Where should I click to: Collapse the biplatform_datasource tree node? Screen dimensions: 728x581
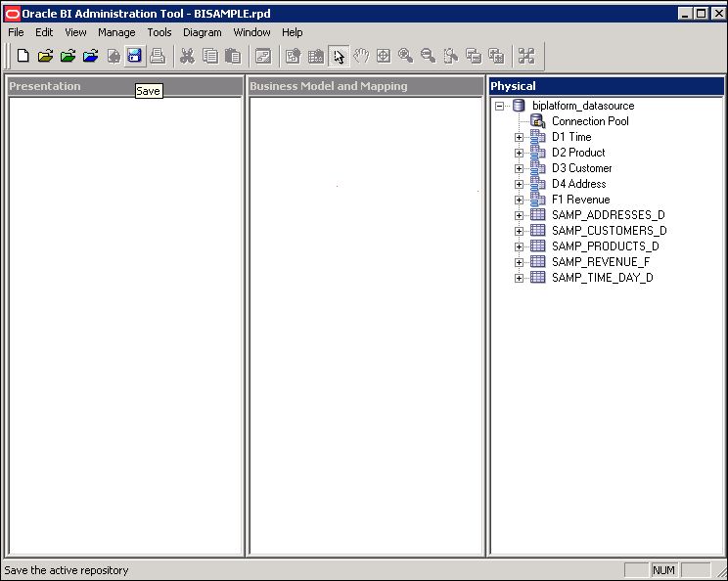[500, 107]
